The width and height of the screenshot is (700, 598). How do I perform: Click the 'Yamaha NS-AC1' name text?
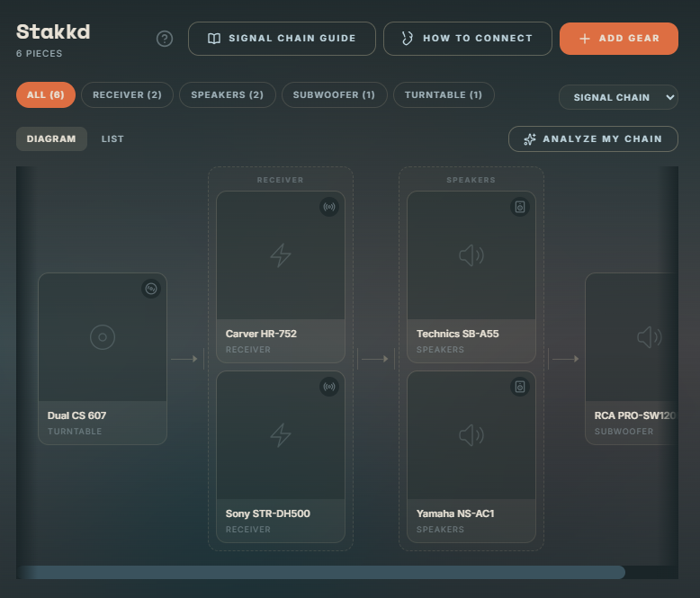tap(455, 513)
